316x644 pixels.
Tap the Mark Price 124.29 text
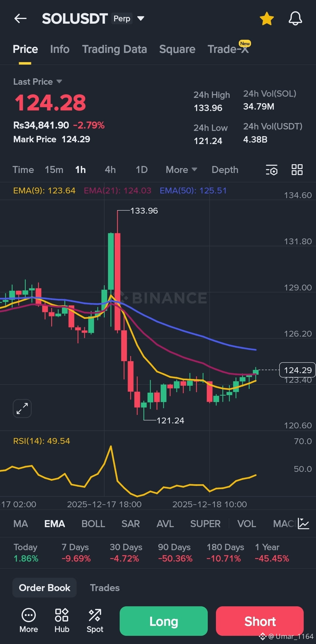point(51,139)
